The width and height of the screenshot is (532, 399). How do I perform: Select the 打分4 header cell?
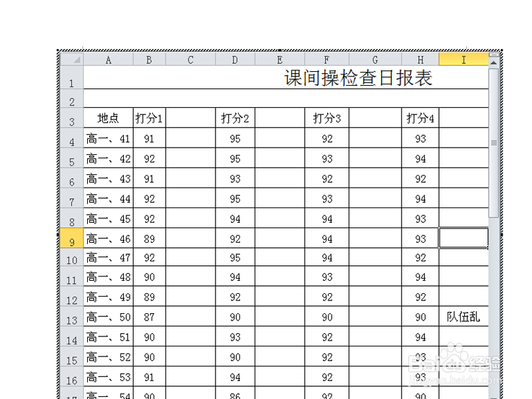point(420,118)
